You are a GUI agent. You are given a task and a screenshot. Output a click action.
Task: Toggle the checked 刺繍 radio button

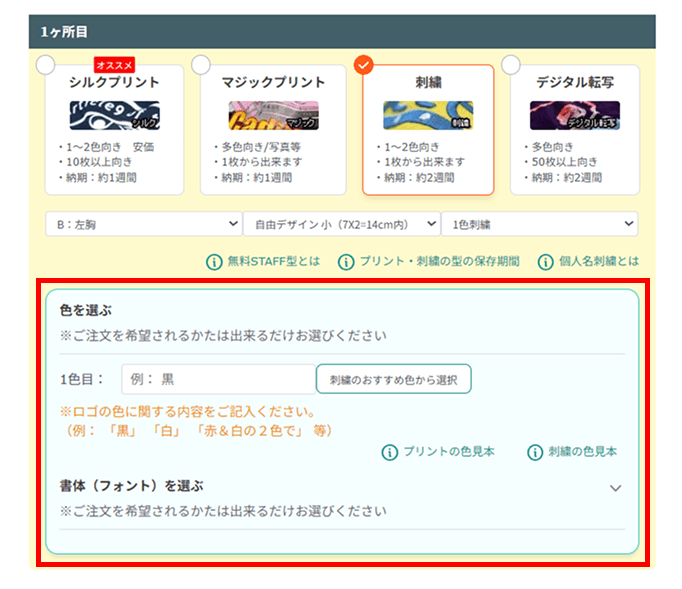(364, 65)
